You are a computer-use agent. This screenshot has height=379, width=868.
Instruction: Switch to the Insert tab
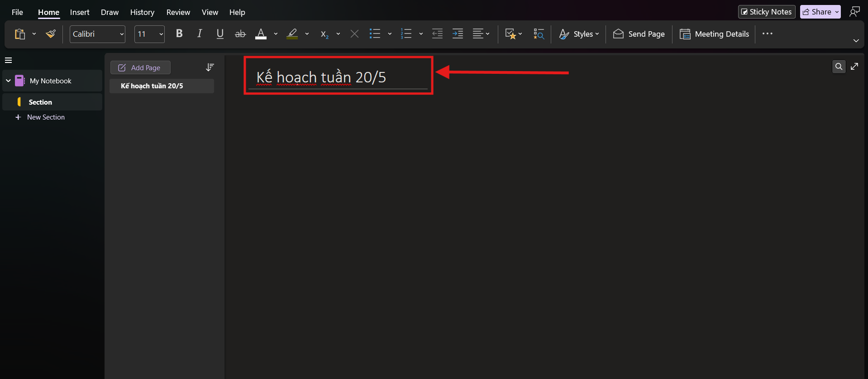click(80, 12)
